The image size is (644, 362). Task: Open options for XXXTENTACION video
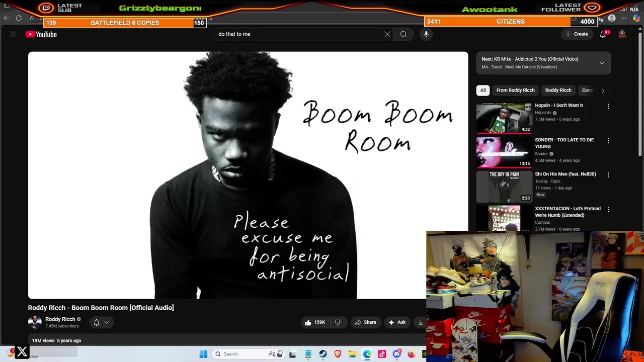coord(608,209)
